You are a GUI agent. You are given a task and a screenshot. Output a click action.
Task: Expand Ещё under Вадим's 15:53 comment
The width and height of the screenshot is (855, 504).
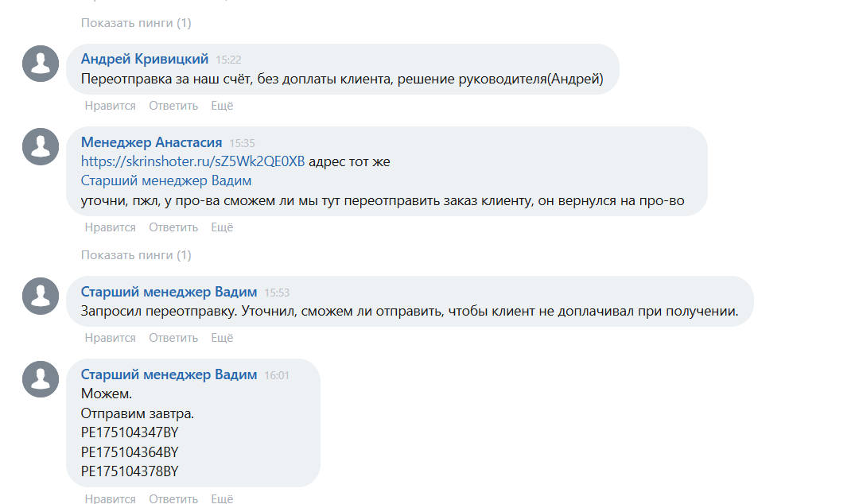coord(222,338)
